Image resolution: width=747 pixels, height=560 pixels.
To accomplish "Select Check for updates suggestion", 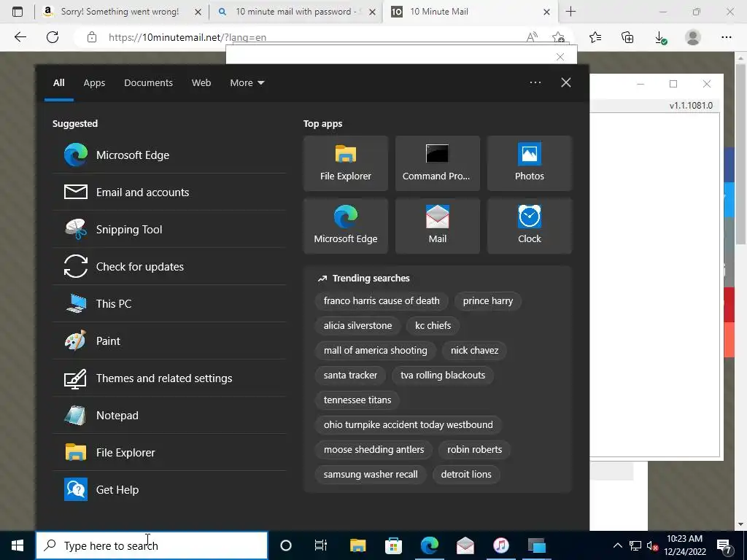I will point(169,266).
